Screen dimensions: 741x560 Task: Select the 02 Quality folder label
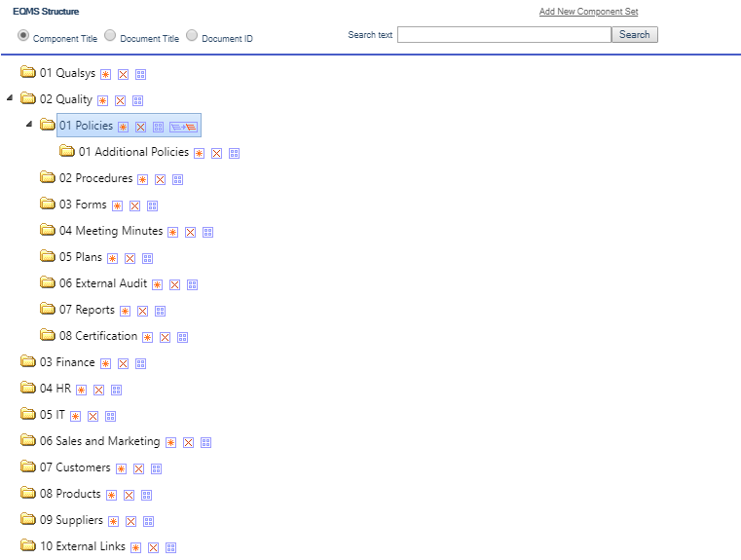66,99
